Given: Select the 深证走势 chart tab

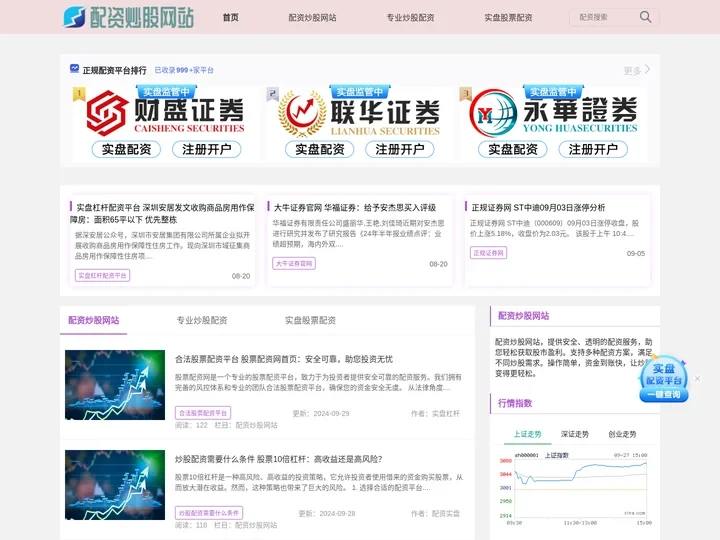Looking at the screenshot, I should [x=574, y=434].
